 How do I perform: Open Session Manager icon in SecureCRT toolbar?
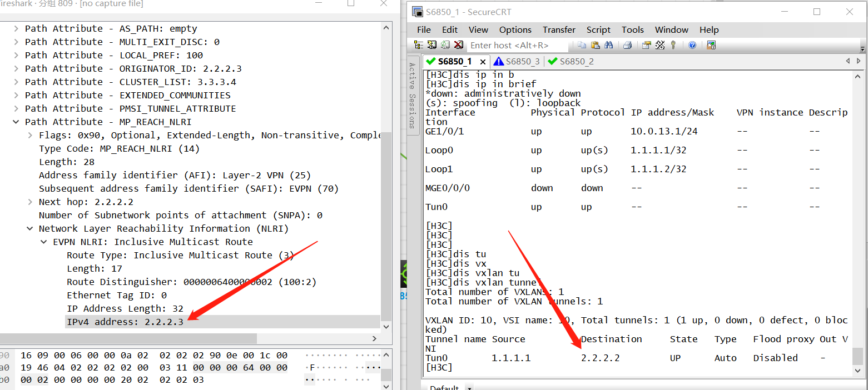pos(419,45)
